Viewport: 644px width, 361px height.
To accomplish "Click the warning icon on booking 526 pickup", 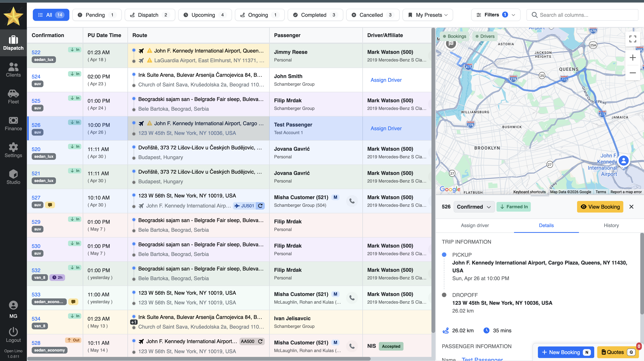I will (150, 123).
